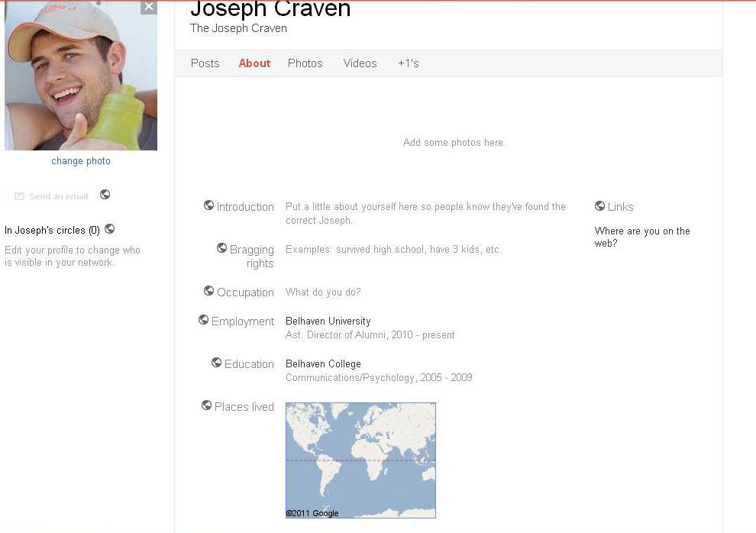The image size is (756, 533).
Task: Edit the Introduction placeholder text field
Action: 425,213
